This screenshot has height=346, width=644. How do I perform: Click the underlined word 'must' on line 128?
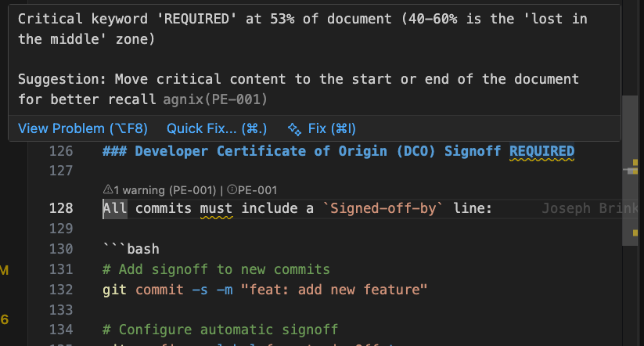[217, 208]
